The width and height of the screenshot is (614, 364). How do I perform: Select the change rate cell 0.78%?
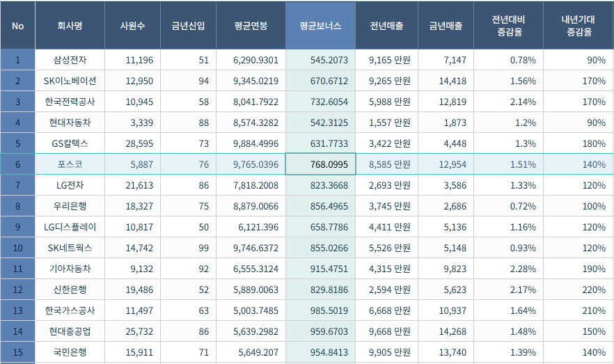(x=508, y=60)
